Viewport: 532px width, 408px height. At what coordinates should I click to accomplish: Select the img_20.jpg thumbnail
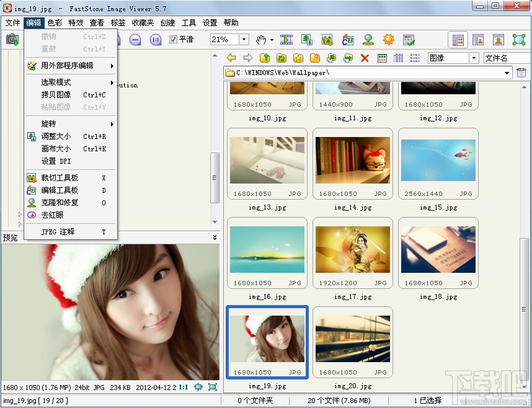pyautogui.click(x=352, y=338)
